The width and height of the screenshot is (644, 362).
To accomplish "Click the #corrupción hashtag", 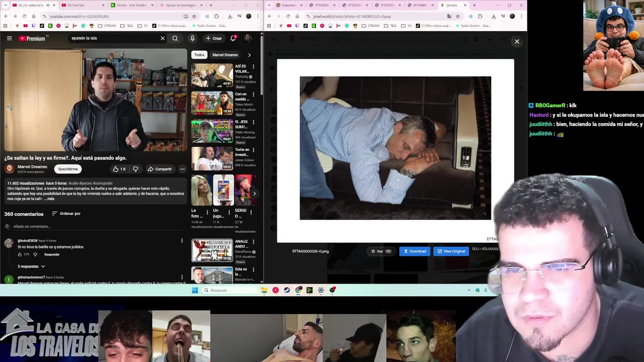I will coord(103,184).
